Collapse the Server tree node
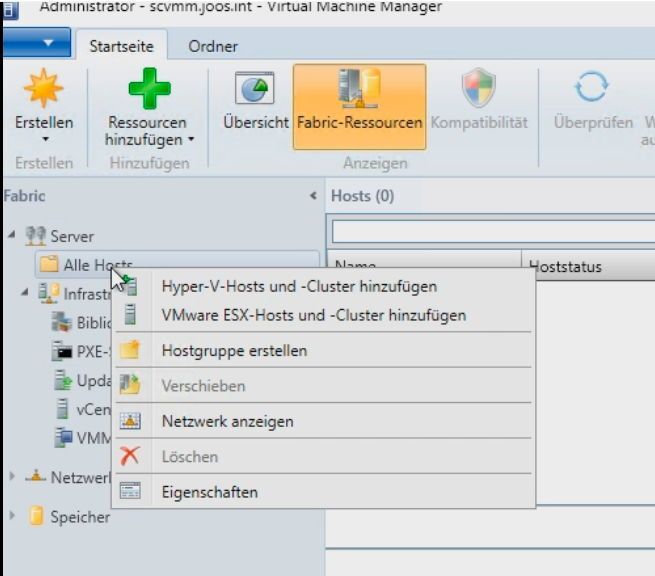 (12, 235)
